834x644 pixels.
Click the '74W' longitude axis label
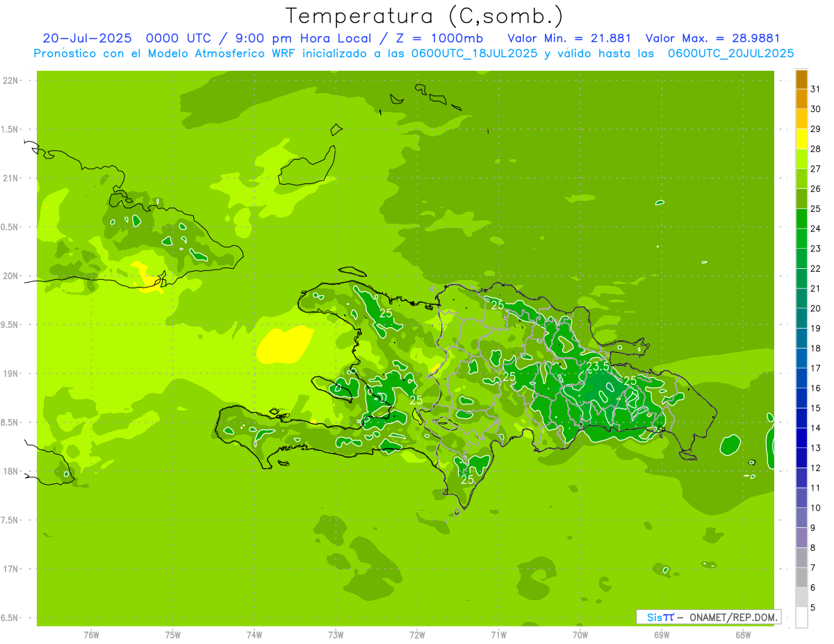tap(254, 635)
